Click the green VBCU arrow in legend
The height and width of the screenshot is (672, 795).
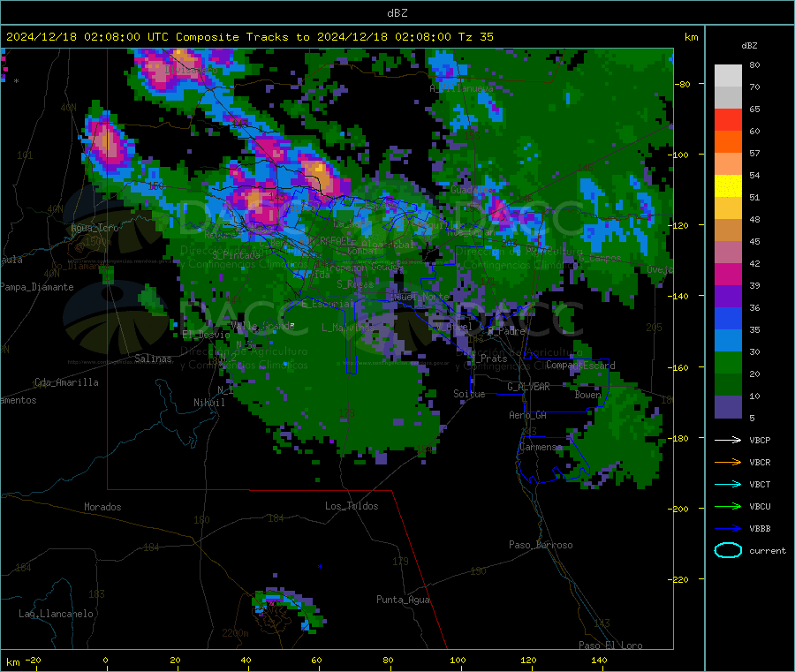[728, 506]
